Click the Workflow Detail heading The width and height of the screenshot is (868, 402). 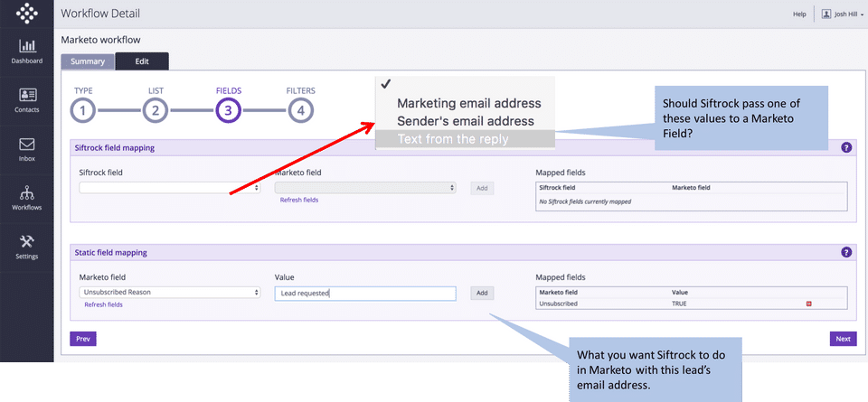(x=100, y=14)
